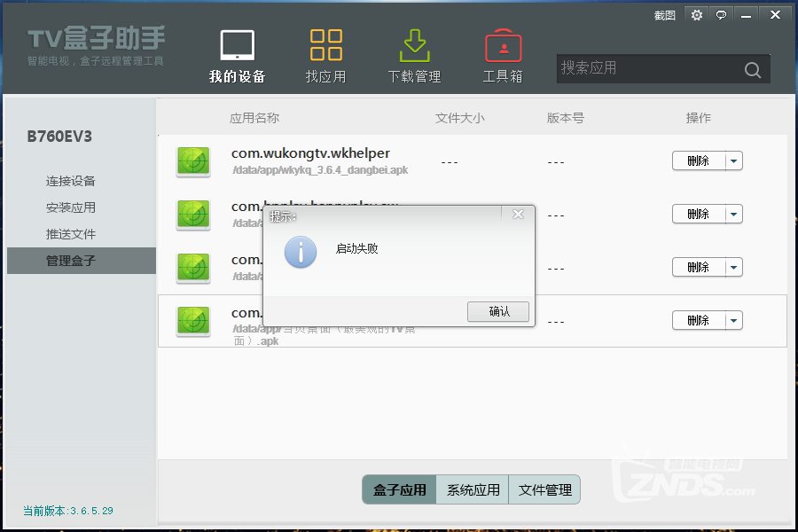Click the search magnifier icon
Viewport: 798px width, 532px height.
[x=753, y=70]
